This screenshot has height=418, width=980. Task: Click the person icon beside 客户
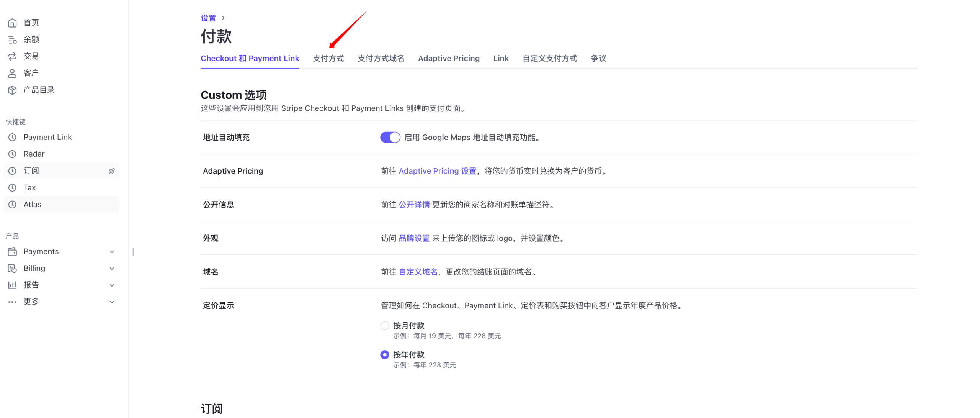tap(12, 73)
